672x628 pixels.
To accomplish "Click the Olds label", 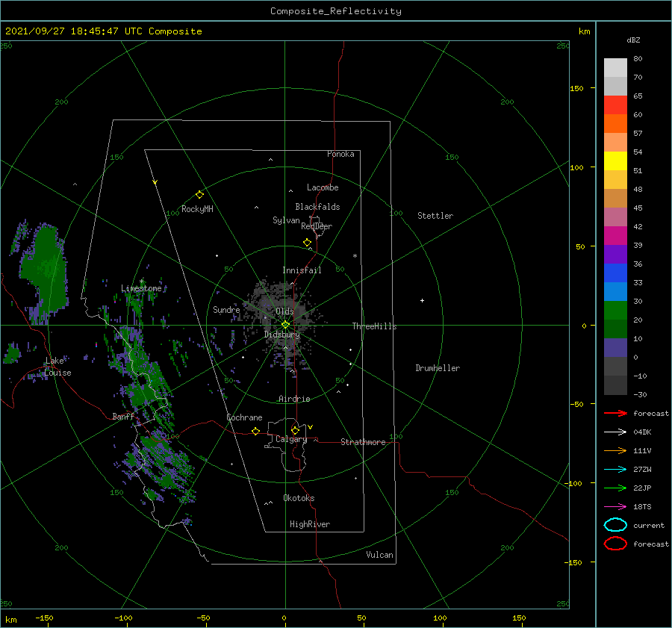I will pos(284,311).
